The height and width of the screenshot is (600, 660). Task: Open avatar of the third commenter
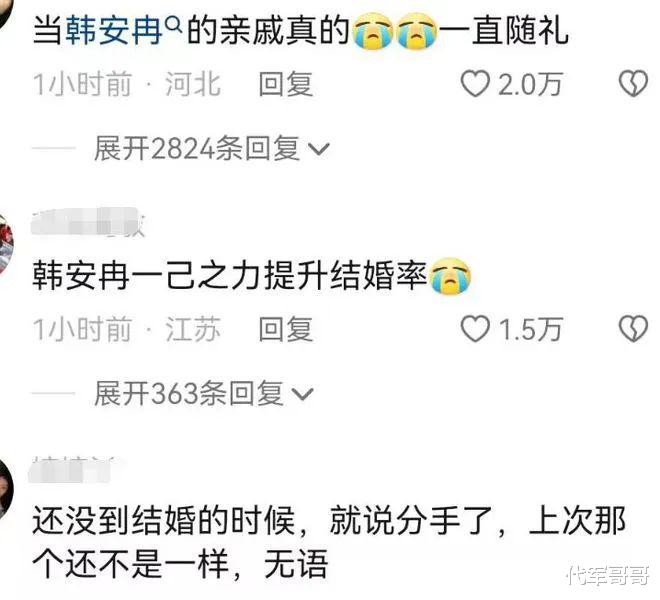click(x=6, y=490)
